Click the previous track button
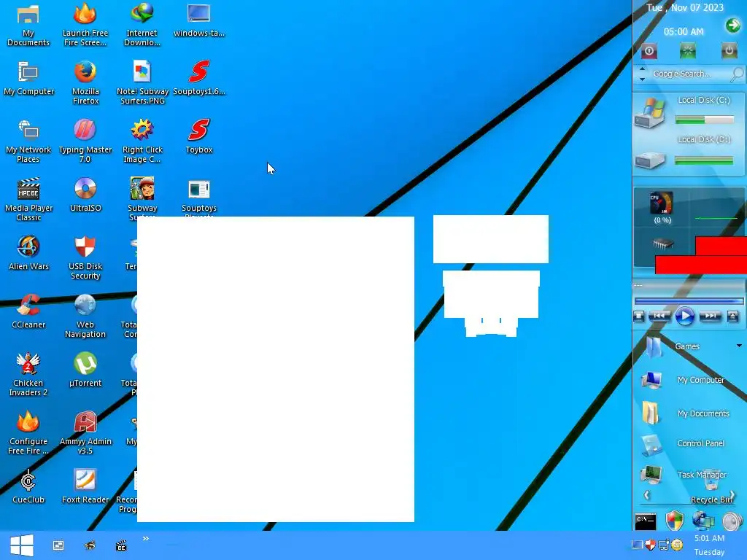Image resolution: width=747 pixels, height=560 pixels. click(659, 316)
